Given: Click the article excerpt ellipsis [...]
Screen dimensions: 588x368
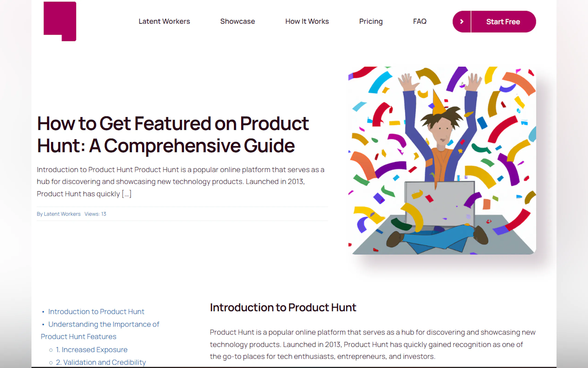Looking at the screenshot, I should pyautogui.click(x=127, y=194).
